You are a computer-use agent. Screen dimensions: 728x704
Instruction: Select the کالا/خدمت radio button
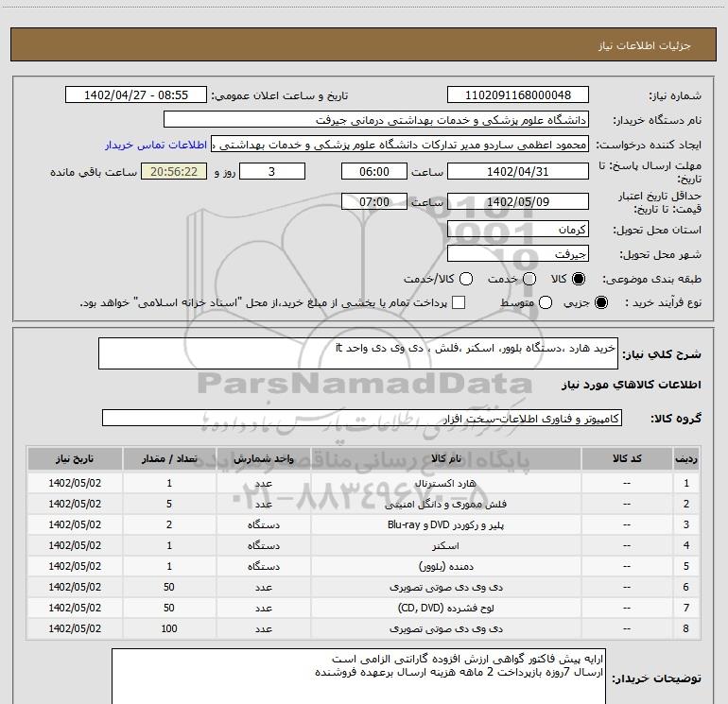pos(466,279)
